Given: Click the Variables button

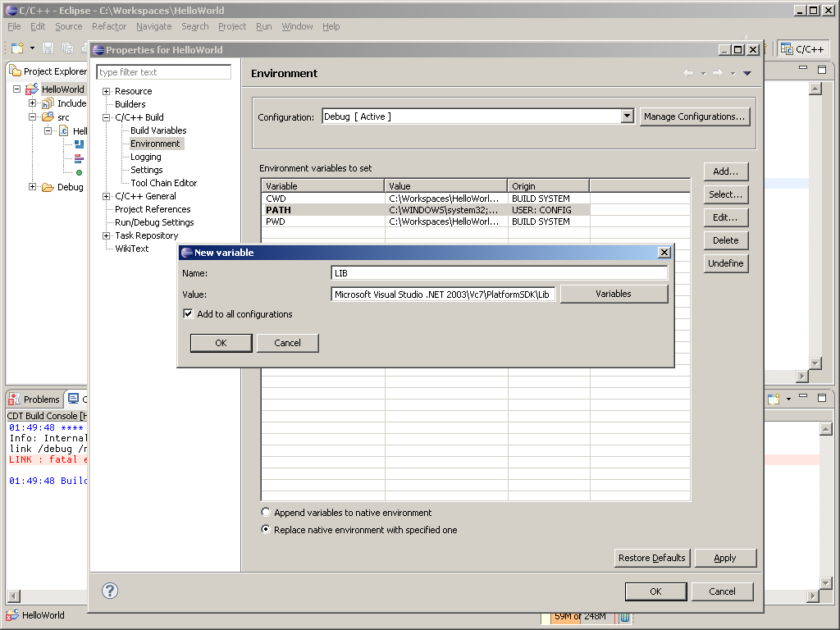Looking at the screenshot, I should [614, 294].
